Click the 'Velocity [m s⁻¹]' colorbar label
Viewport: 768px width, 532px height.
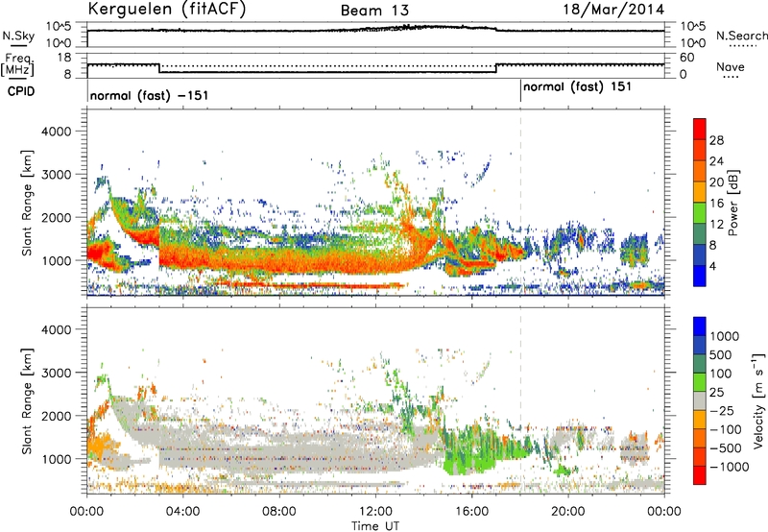[758, 400]
